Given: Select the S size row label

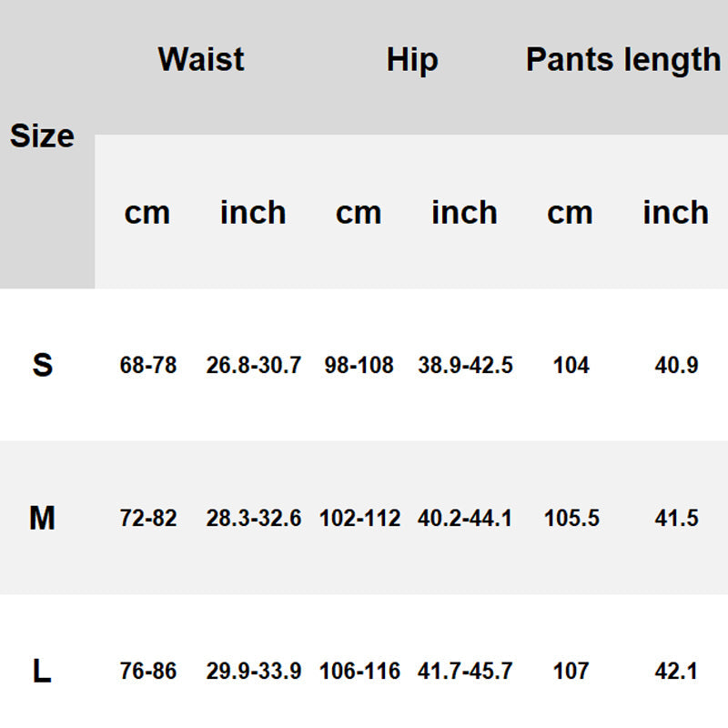Looking at the screenshot, I should point(42,365).
